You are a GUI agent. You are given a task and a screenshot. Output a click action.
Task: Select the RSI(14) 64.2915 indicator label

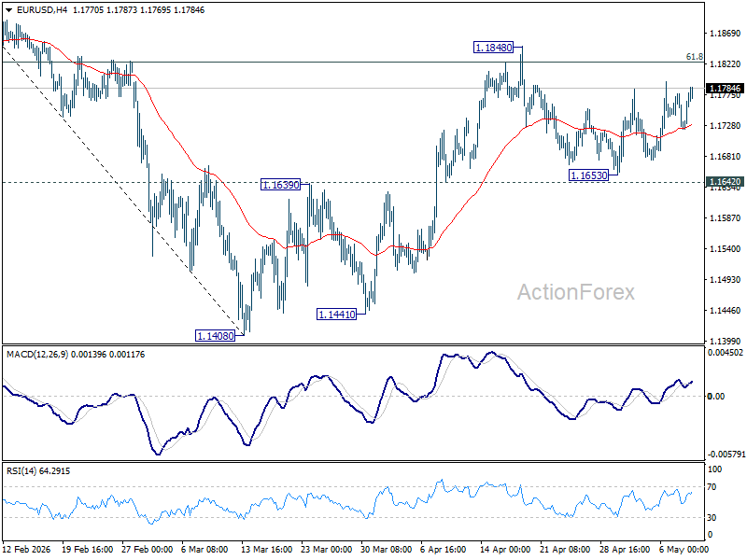tap(38, 471)
